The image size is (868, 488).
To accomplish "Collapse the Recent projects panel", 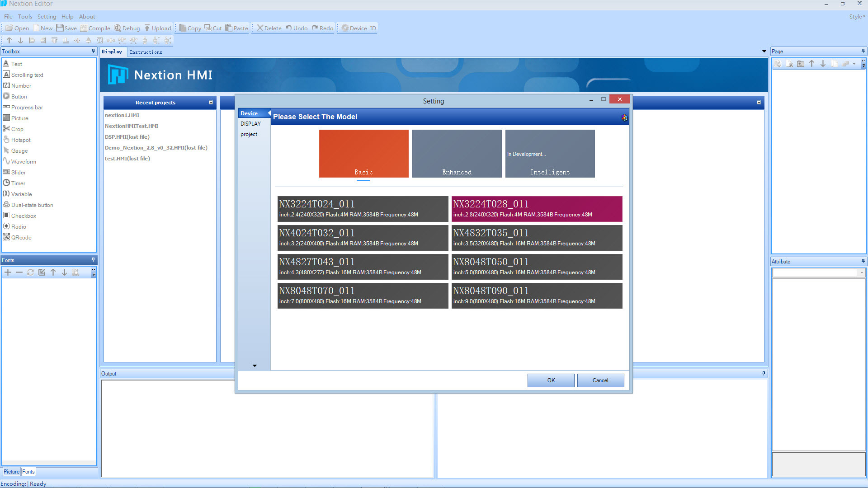I will click(211, 103).
